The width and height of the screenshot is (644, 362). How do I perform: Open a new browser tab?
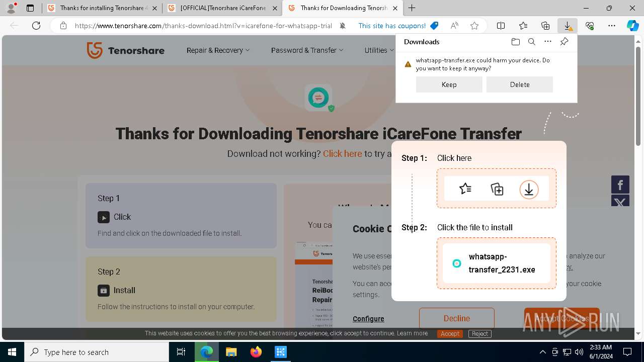click(412, 8)
